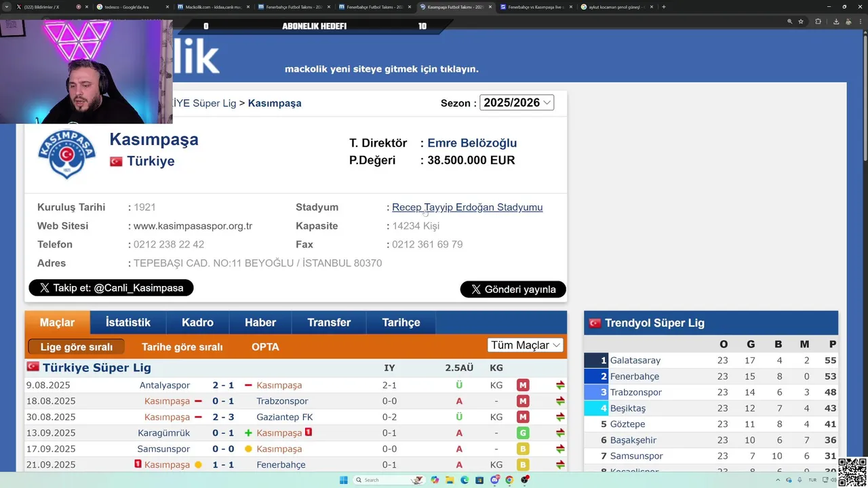This screenshot has height=488, width=868.
Task: Click the red M result badge in Gaziantep FK row
Action: tap(523, 417)
